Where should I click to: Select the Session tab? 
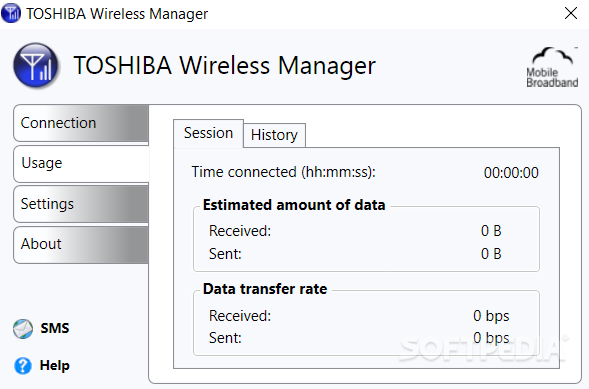click(208, 133)
